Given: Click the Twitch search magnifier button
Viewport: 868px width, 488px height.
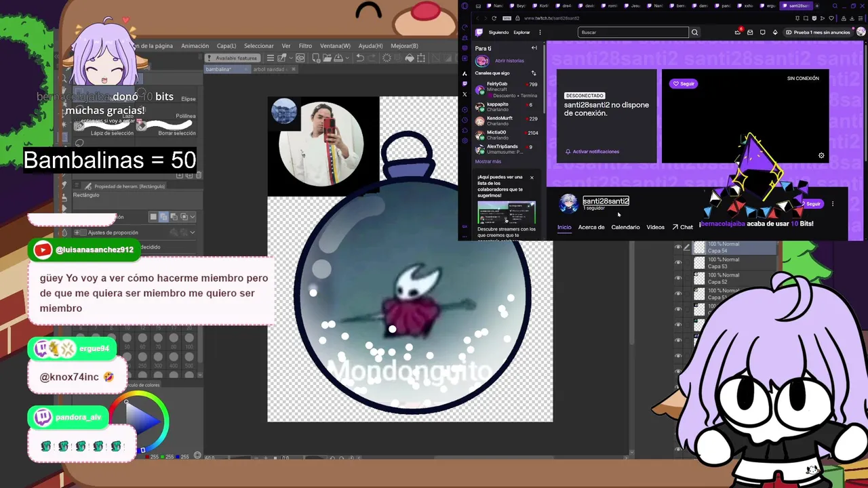Looking at the screenshot, I should pos(694,33).
